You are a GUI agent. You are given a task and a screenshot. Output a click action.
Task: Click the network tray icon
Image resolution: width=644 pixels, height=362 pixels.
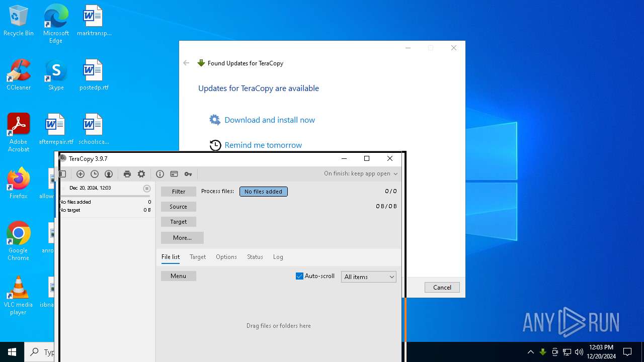[567, 352]
